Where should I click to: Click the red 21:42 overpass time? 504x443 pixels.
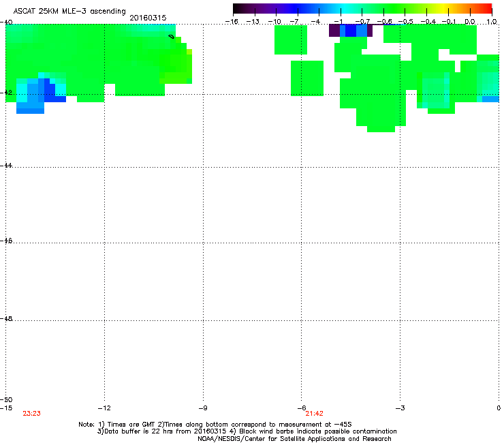coord(314,414)
